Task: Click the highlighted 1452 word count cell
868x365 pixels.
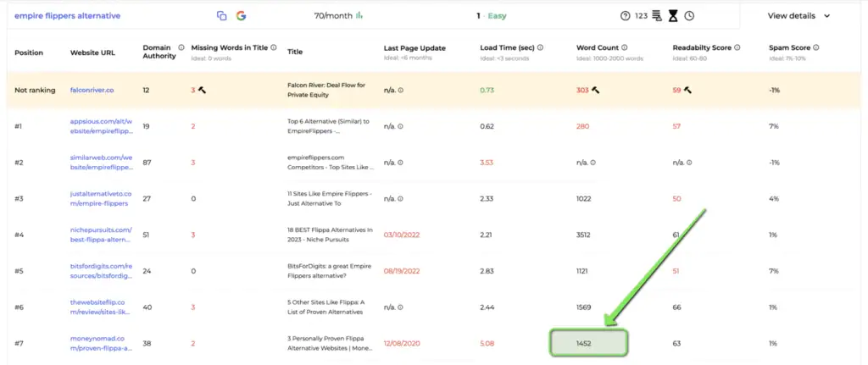Action: (589, 343)
